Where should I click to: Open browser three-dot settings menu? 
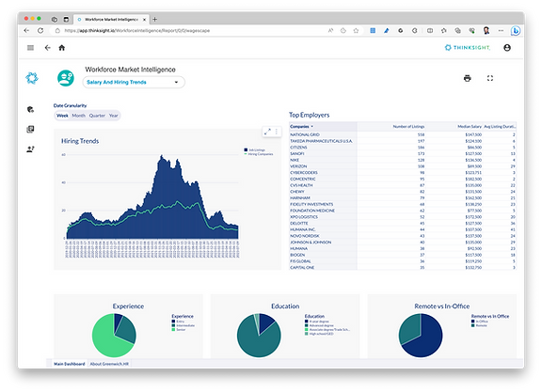pyautogui.click(x=501, y=30)
